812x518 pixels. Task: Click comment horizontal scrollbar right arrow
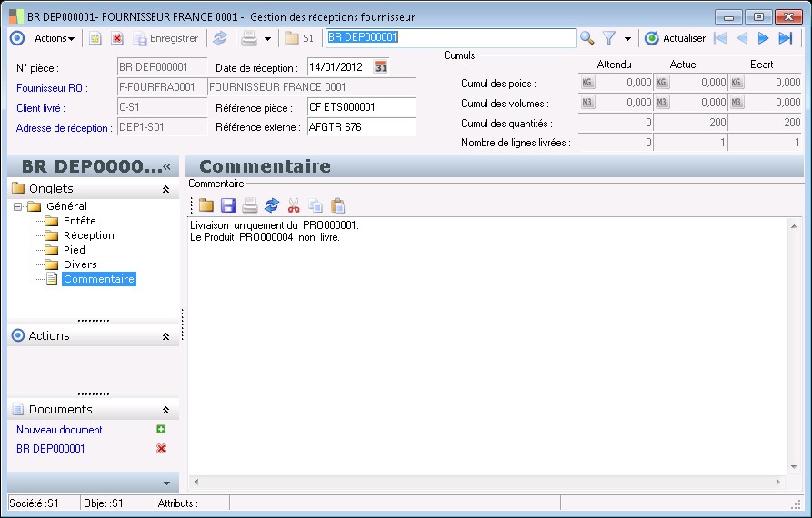point(778,482)
